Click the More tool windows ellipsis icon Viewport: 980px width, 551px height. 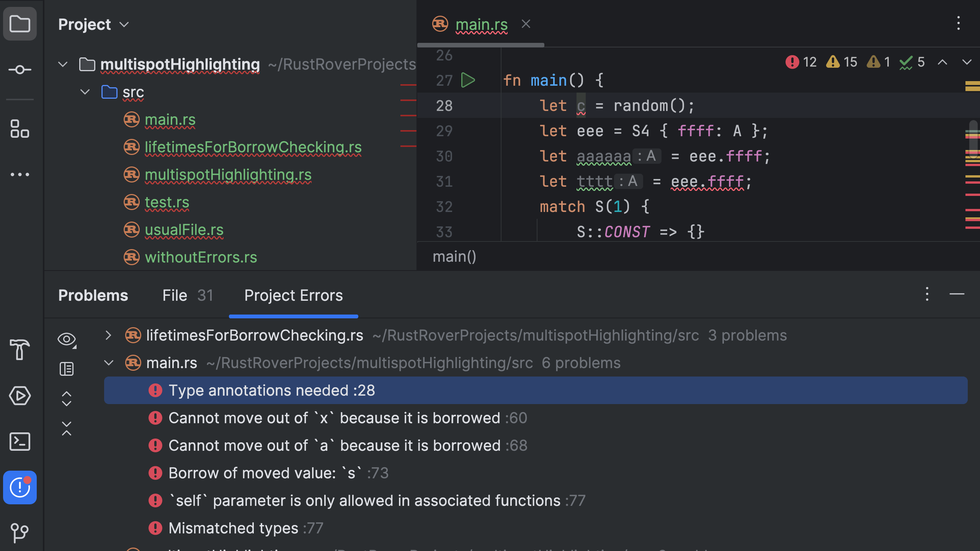click(20, 174)
